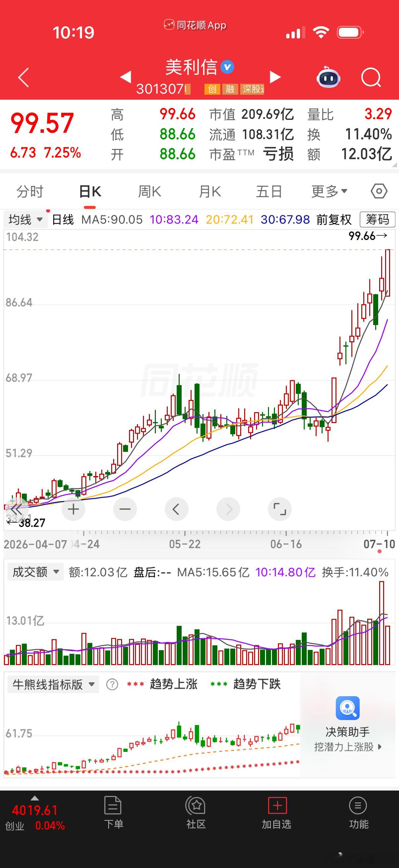Toggle the 筹码 chip distribution view
399x868 pixels.
377,220
